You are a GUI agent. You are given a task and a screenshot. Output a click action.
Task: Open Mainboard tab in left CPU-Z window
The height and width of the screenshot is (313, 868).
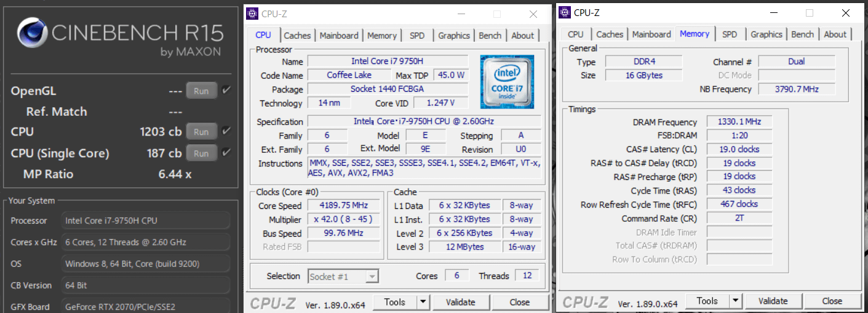tap(339, 36)
